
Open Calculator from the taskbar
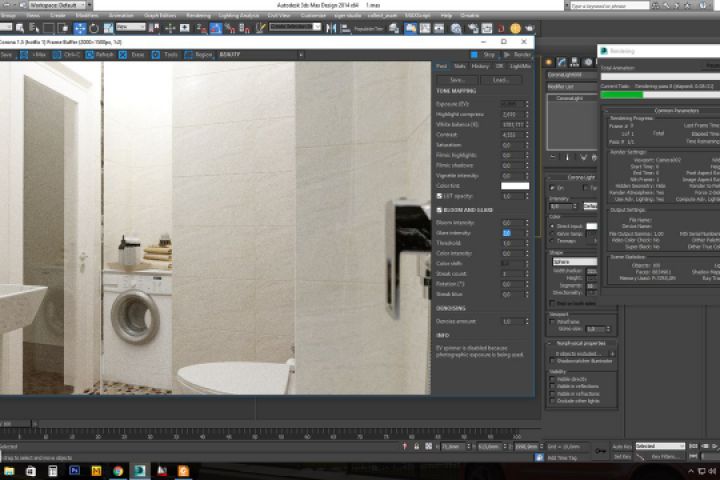click(x=52, y=471)
